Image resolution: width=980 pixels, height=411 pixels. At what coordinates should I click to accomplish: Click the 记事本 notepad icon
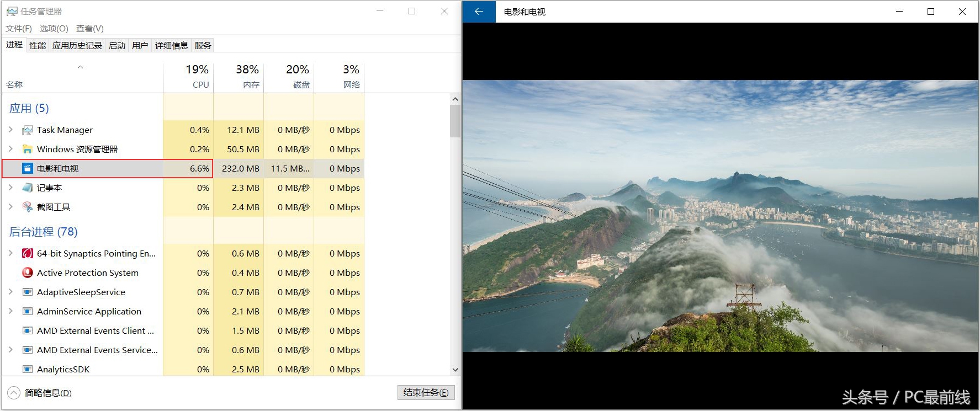click(x=28, y=188)
